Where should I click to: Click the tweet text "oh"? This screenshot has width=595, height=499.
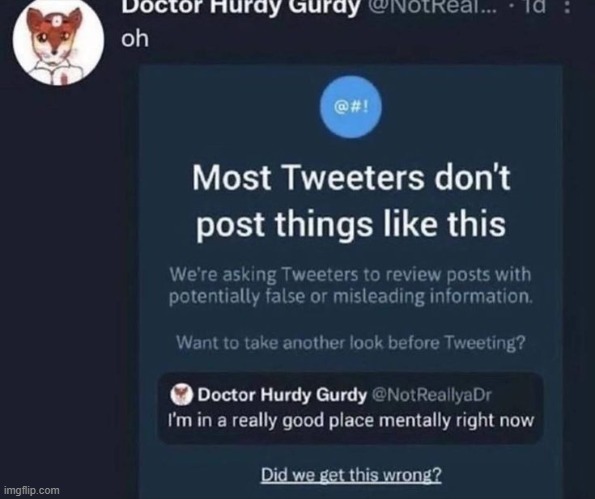(x=135, y=39)
